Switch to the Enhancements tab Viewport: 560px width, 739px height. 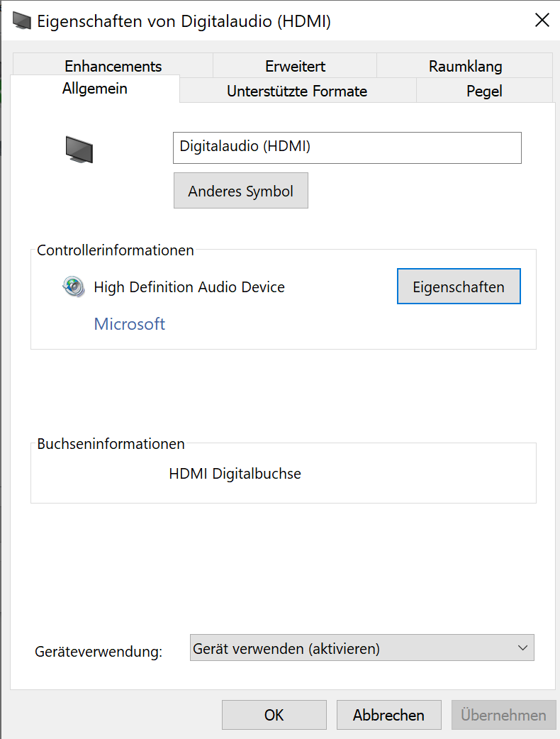(113, 66)
